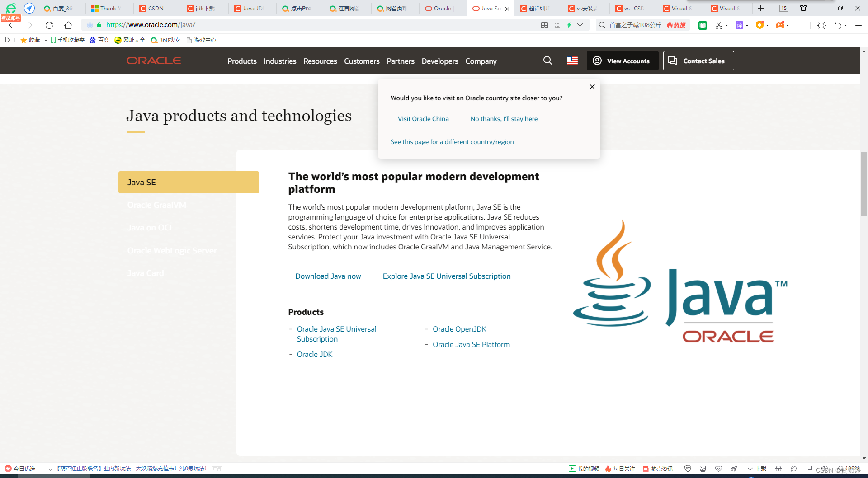868x478 pixels.
Task: Switch to the jdk下载 browser tab
Action: (205, 8)
